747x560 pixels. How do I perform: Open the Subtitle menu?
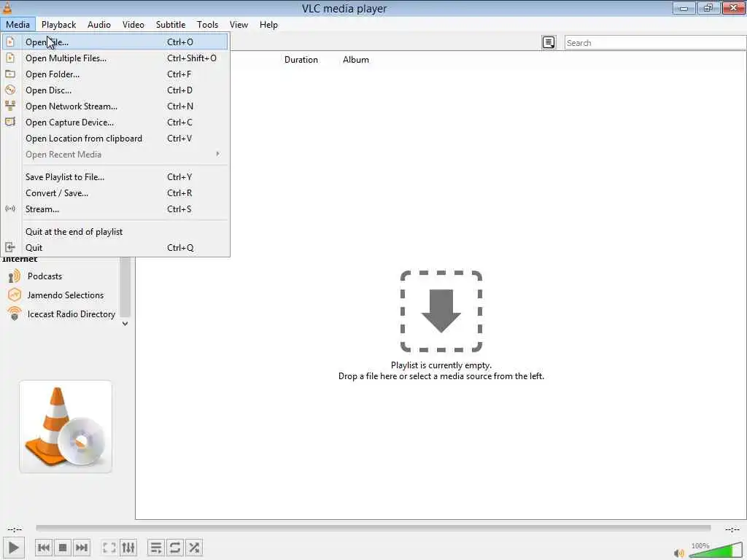coord(171,25)
